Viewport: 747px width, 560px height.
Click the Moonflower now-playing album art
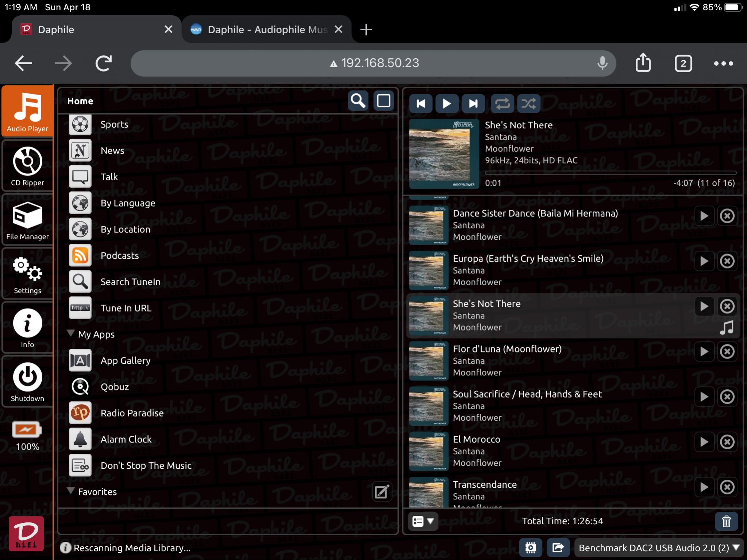click(444, 154)
